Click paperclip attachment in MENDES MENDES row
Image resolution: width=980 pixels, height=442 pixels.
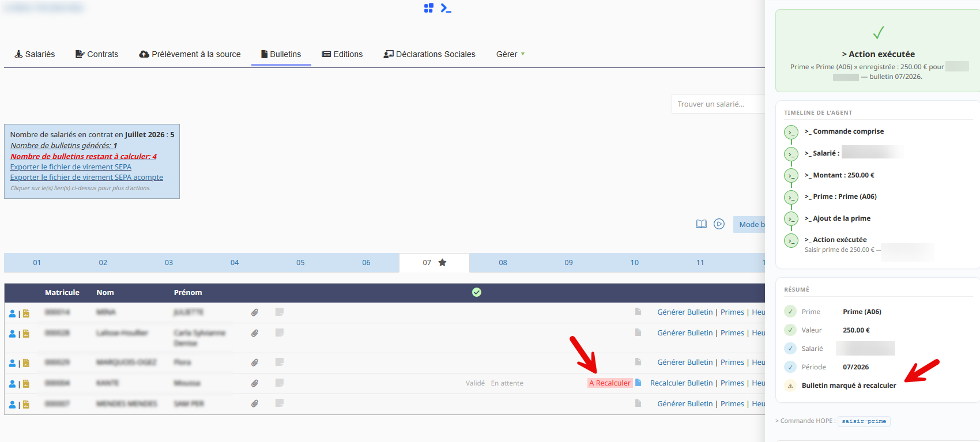254,403
